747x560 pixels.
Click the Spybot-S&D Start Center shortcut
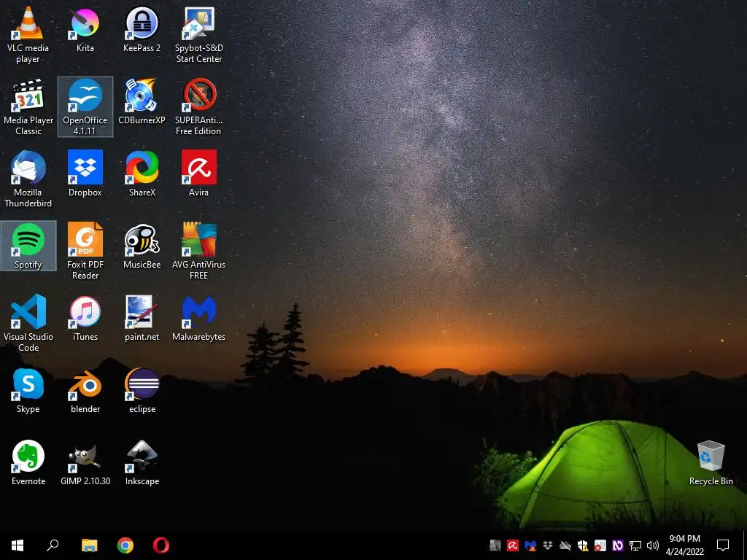point(198,35)
